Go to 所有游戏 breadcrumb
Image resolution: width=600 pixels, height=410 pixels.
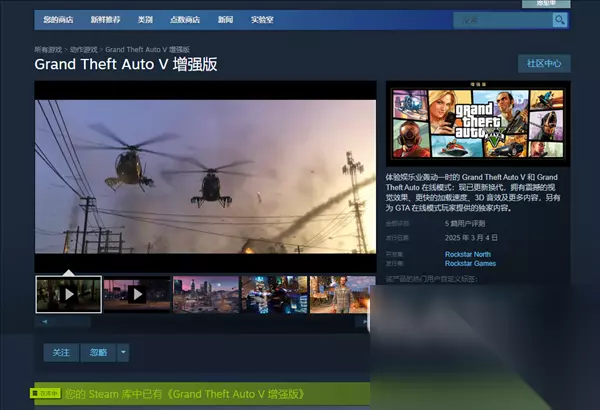click(x=48, y=50)
